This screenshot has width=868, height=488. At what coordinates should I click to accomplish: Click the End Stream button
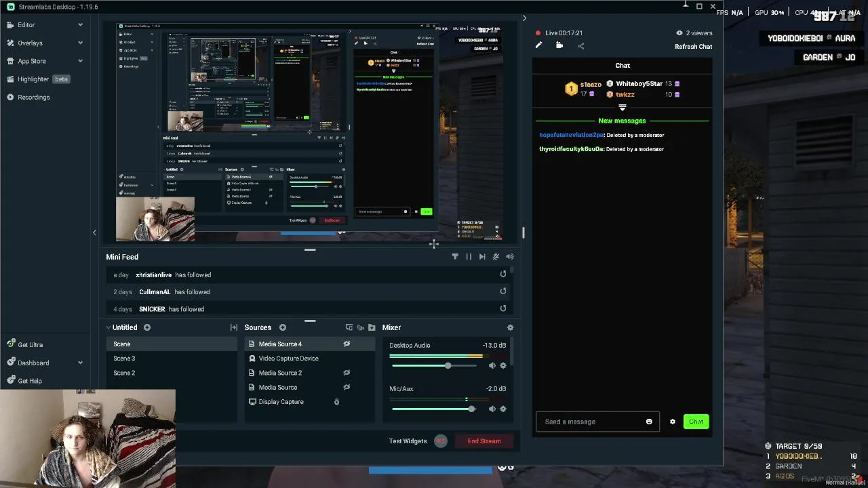tap(484, 441)
